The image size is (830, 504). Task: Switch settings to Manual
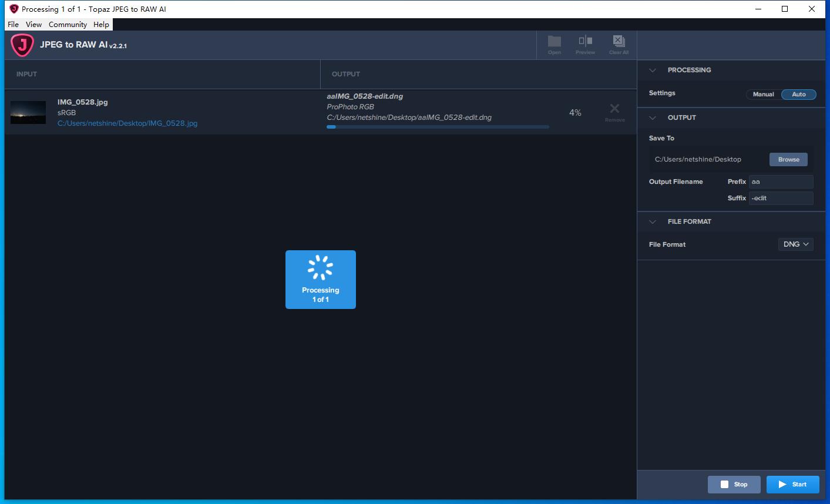tap(764, 94)
